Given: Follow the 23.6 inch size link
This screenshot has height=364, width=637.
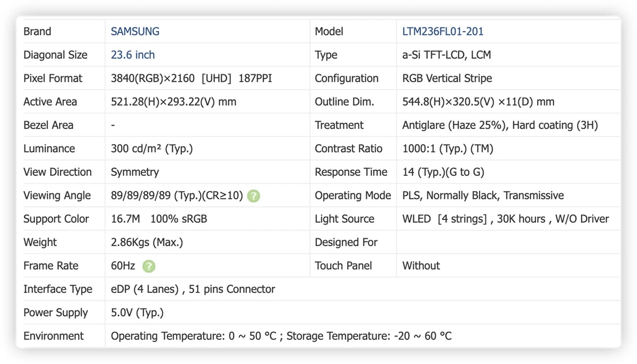Looking at the screenshot, I should [133, 55].
